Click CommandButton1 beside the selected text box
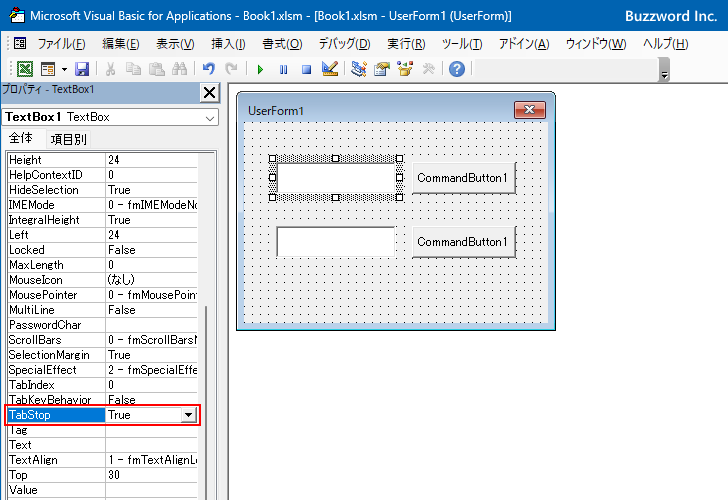 [x=463, y=178]
